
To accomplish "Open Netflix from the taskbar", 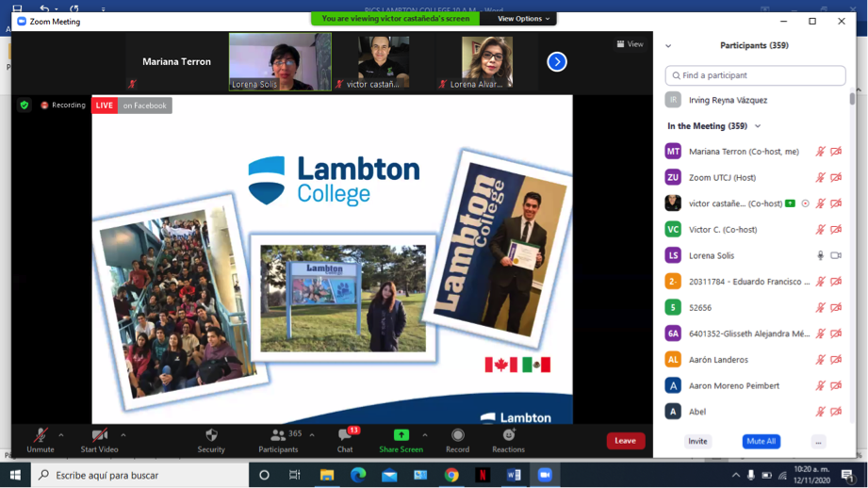I will pos(483,475).
